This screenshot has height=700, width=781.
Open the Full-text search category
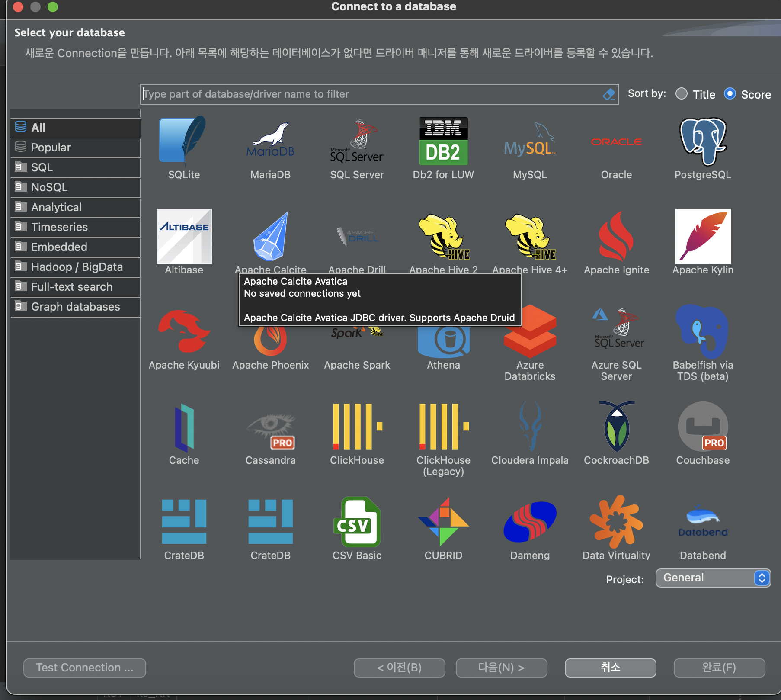tap(76, 287)
